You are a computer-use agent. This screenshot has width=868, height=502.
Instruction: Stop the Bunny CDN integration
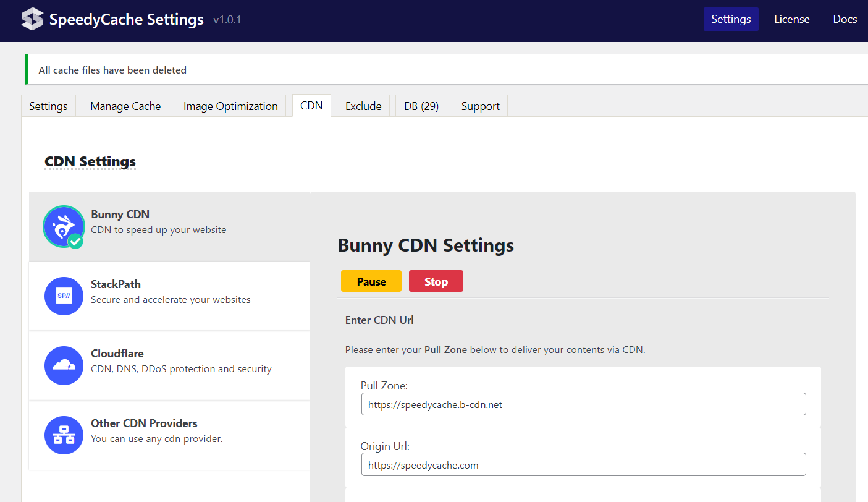[x=436, y=281]
